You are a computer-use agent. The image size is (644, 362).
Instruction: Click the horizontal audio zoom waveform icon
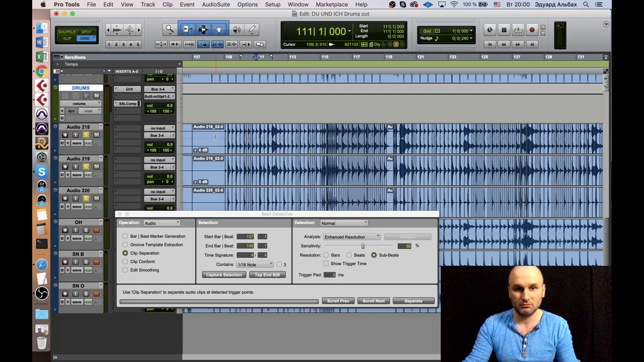point(117,30)
